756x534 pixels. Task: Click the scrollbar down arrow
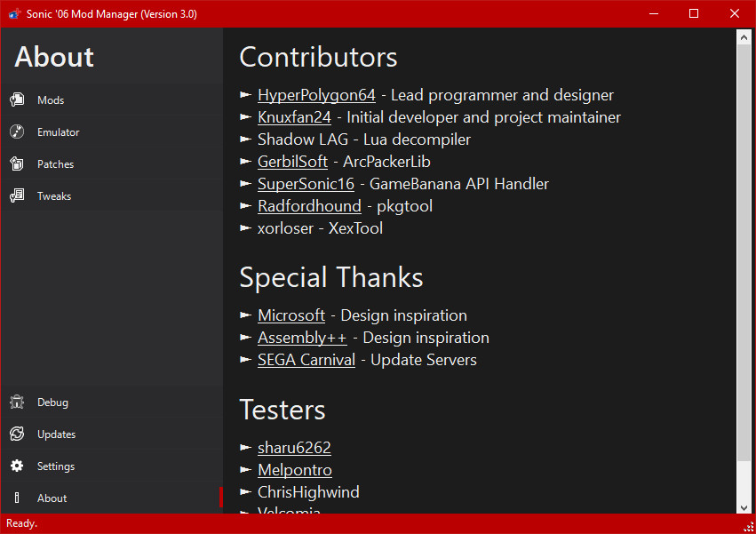pos(744,507)
